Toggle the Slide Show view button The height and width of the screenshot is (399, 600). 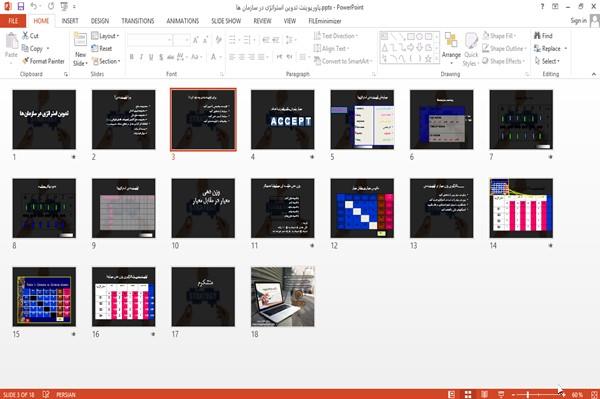tap(501, 394)
